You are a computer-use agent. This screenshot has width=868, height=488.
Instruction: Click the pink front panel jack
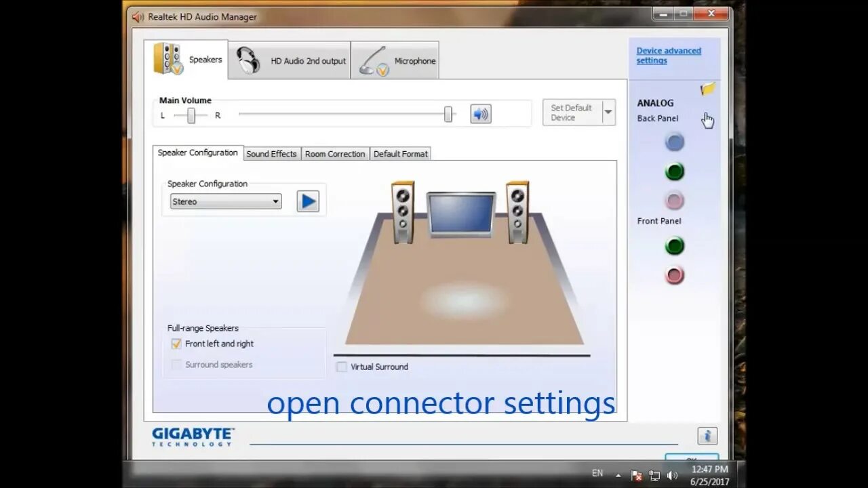(674, 275)
